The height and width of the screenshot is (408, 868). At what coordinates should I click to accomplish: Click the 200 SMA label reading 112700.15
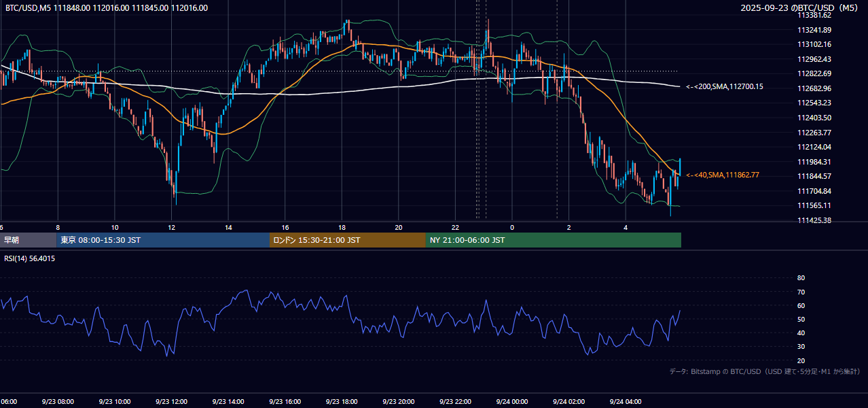(725, 87)
